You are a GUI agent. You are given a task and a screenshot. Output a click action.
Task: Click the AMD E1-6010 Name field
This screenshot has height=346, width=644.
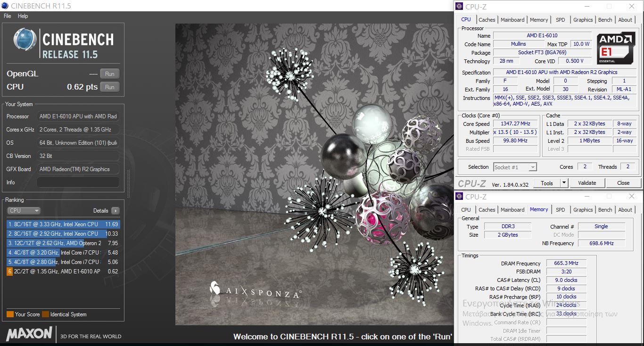542,35
